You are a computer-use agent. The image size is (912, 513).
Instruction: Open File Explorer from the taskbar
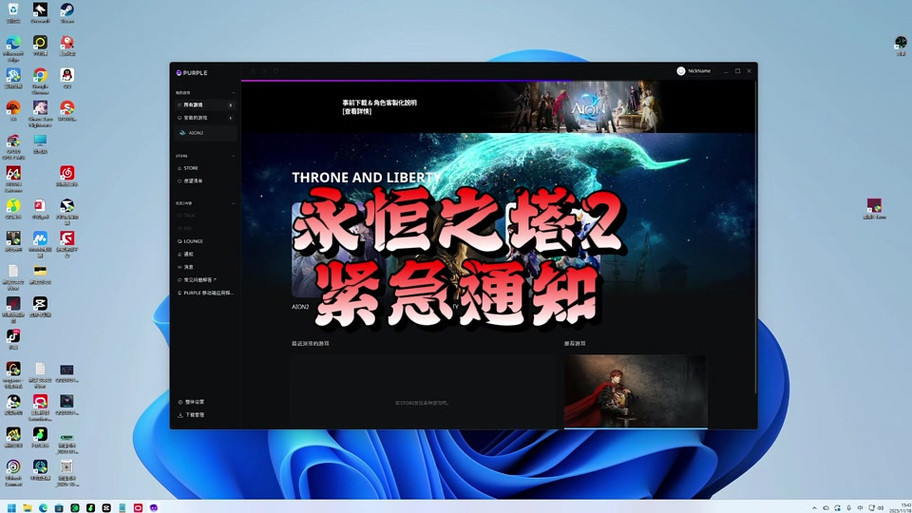click(27, 508)
